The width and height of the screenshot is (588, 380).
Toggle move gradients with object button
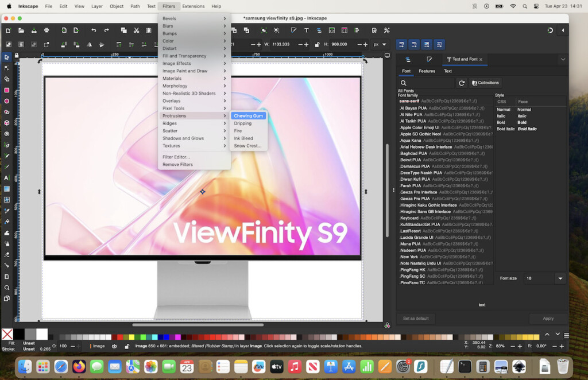[427, 45]
